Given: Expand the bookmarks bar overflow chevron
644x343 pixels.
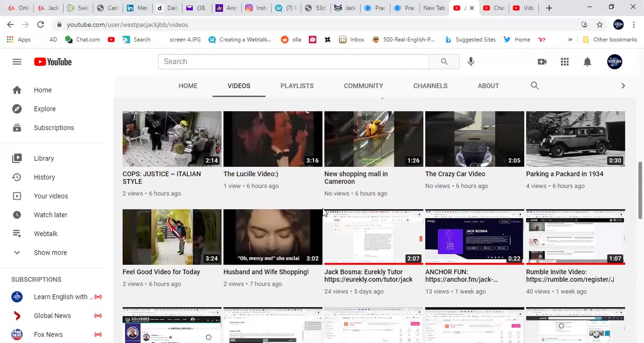Looking at the screenshot, I should click(x=570, y=40).
